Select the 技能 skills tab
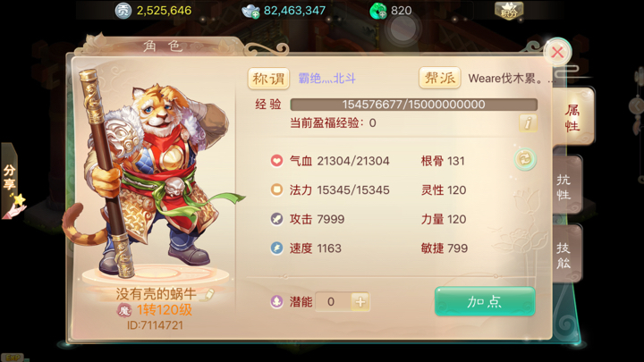The image size is (644, 362). tap(566, 255)
